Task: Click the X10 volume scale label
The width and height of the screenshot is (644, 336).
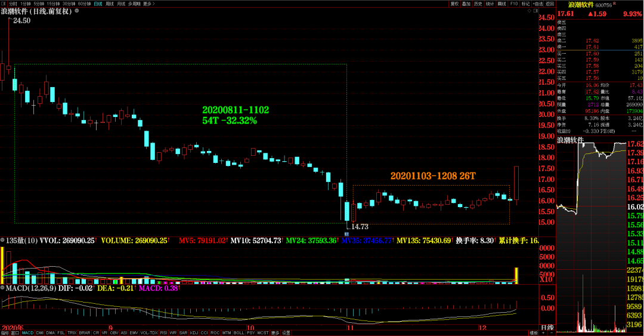Action: pos(546,280)
